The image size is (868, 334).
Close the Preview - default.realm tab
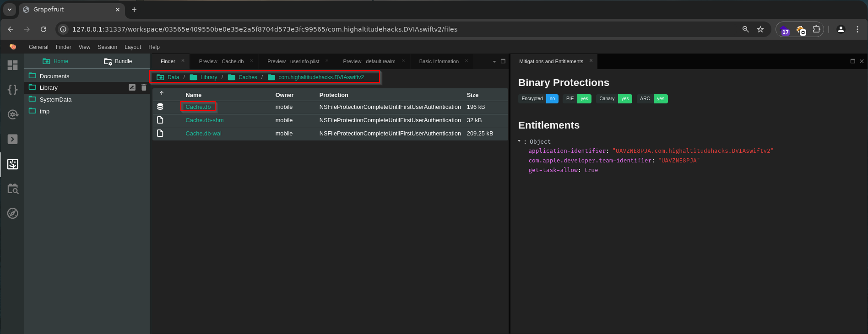tap(403, 61)
